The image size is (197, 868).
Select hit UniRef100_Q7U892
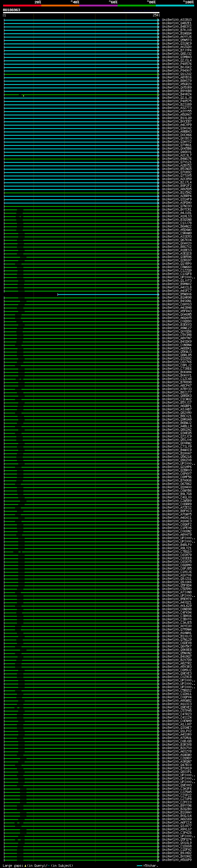pos(177,172)
